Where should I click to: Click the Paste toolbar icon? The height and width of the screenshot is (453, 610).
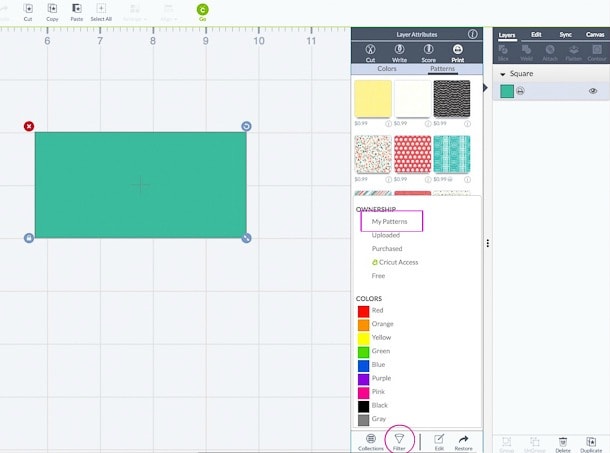tap(77, 12)
